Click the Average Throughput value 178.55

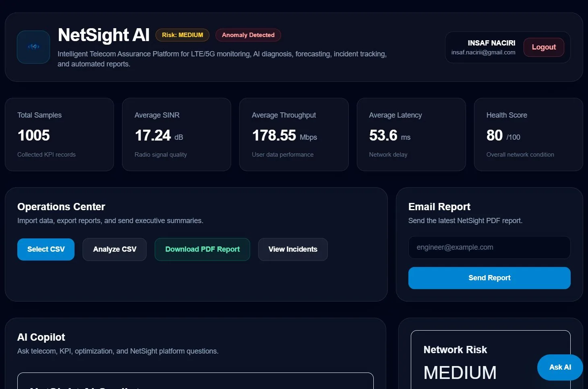point(274,135)
